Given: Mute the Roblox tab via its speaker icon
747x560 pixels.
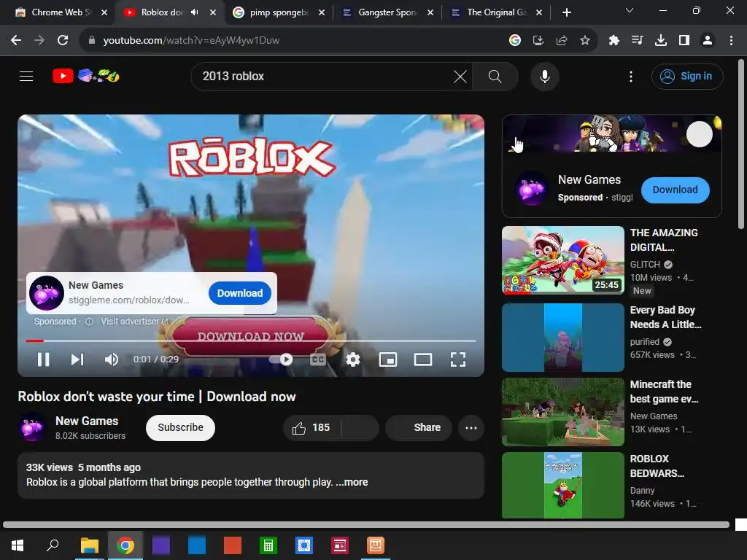Looking at the screenshot, I should (194, 12).
